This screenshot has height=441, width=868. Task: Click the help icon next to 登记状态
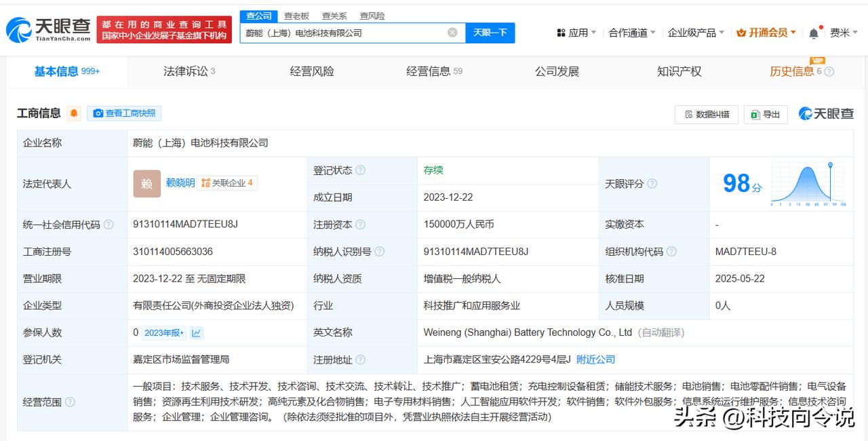click(360, 170)
